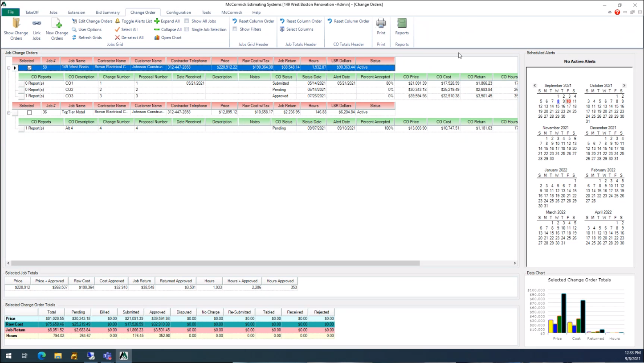
Task: Open Select Columns
Action: pyautogui.click(x=297, y=29)
